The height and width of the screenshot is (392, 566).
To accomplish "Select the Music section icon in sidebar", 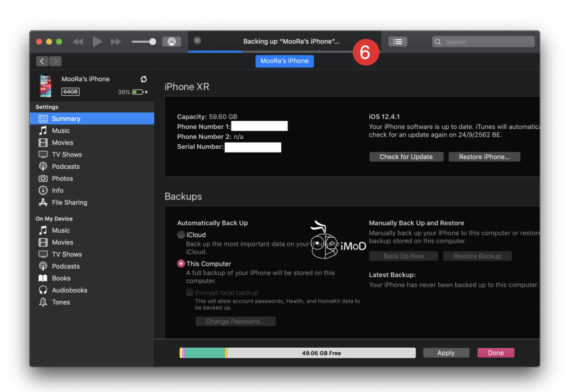I will click(x=43, y=130).
